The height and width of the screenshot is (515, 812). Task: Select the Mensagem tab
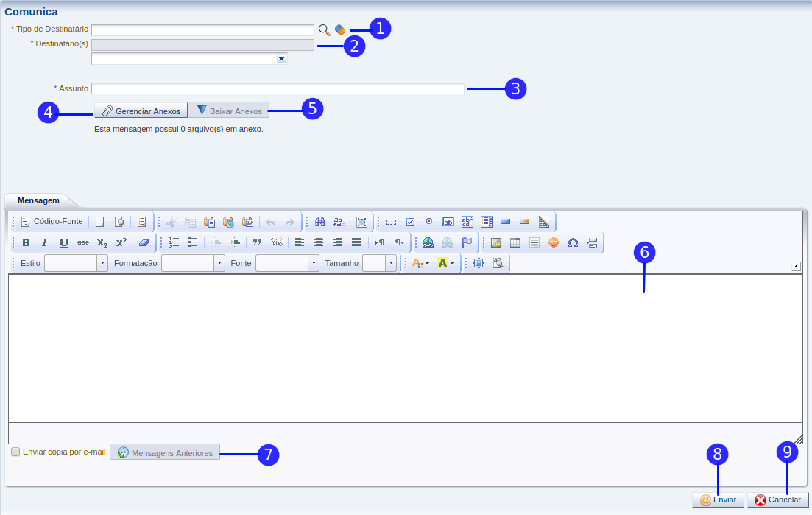tap(38, 200)
